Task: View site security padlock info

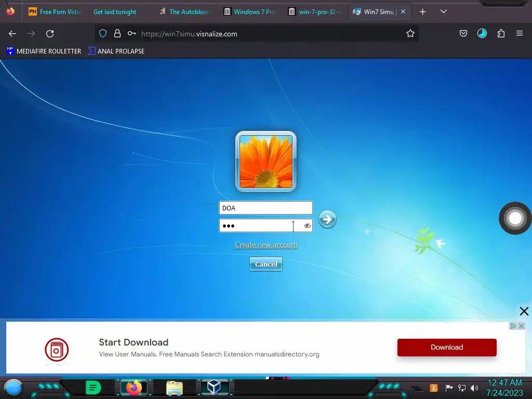Action: [117, 33]
